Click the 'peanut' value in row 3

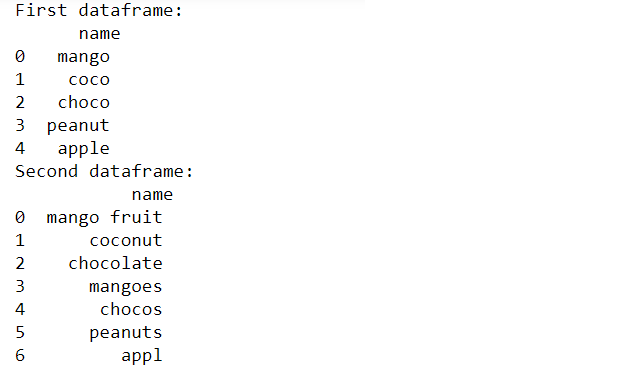pyautogui.click(x=78, y=126)
